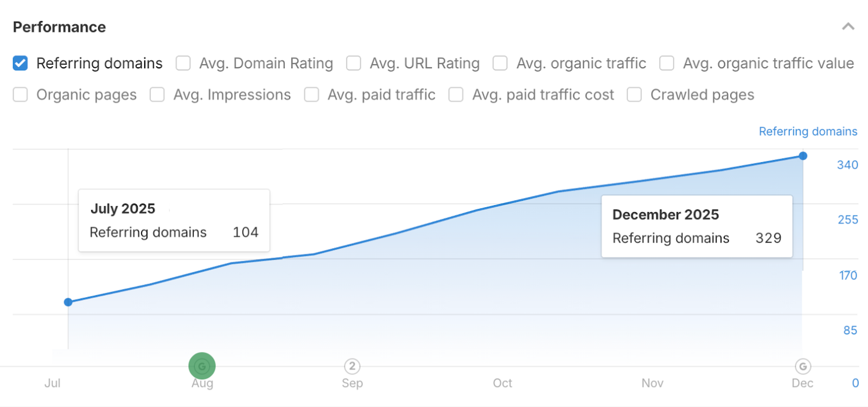Click the 170 y-axis value
Screen dimensions: 868x407
pos(848,276)
